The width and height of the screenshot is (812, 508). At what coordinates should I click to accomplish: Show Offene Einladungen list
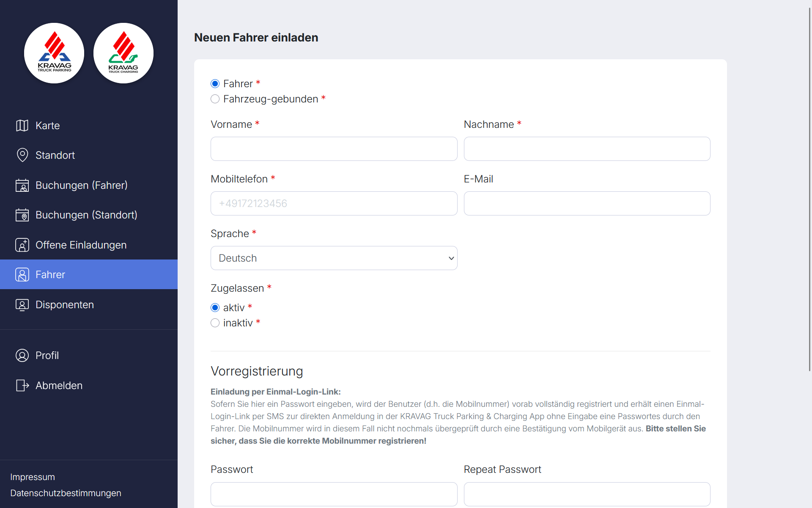tap(89, 245)
